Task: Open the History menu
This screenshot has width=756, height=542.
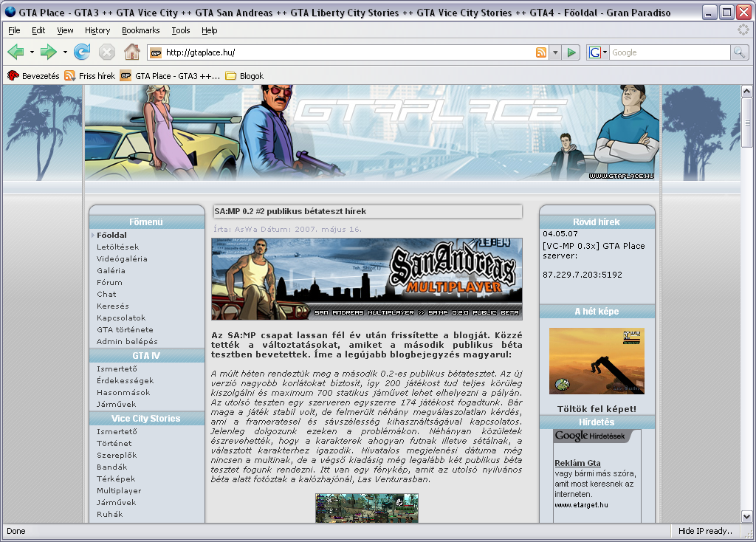Action: pyautogui.click(x=97, y=30)
